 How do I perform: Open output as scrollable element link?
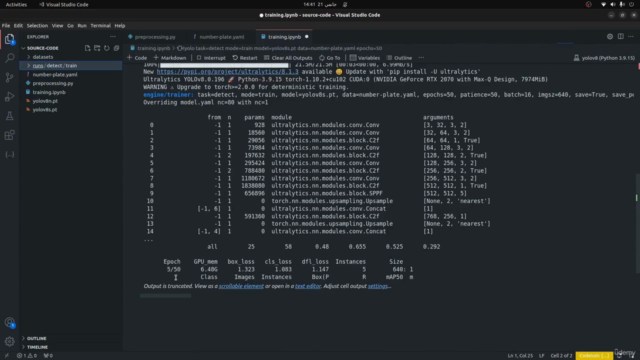241,286
